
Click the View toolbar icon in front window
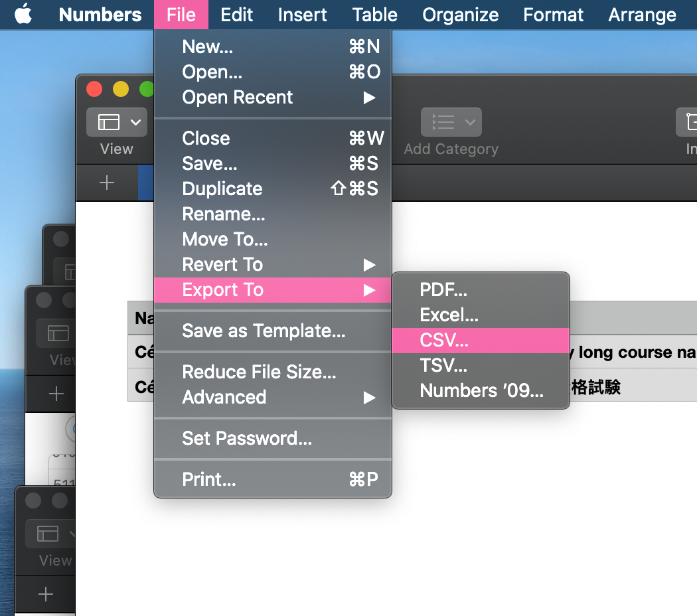click(109, 122)
